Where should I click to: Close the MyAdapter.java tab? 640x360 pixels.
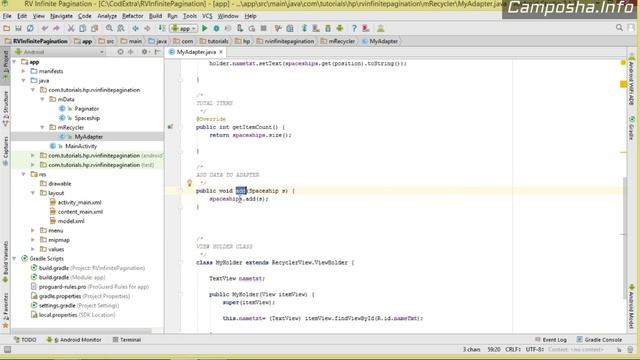click(x=221, y=52)
